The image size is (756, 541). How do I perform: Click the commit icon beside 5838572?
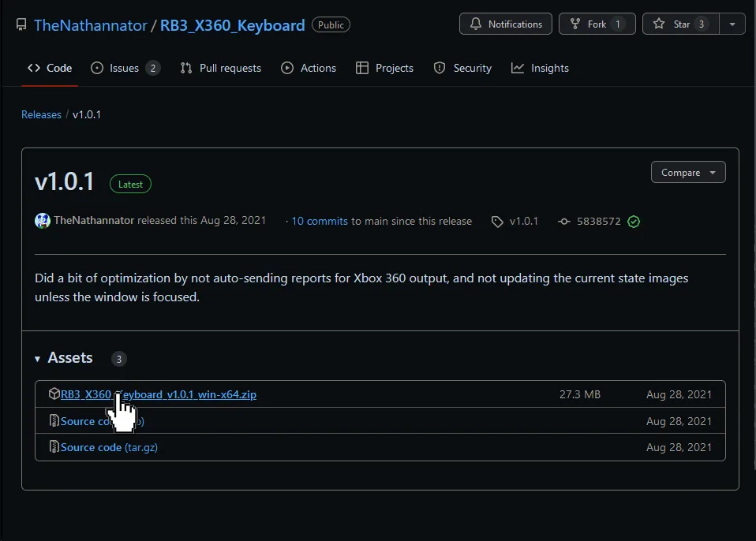(564, 222)
